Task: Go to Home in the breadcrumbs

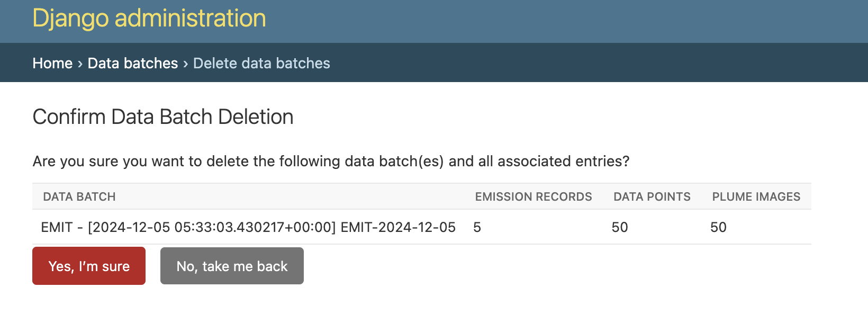Action: [x=52, y=63]
